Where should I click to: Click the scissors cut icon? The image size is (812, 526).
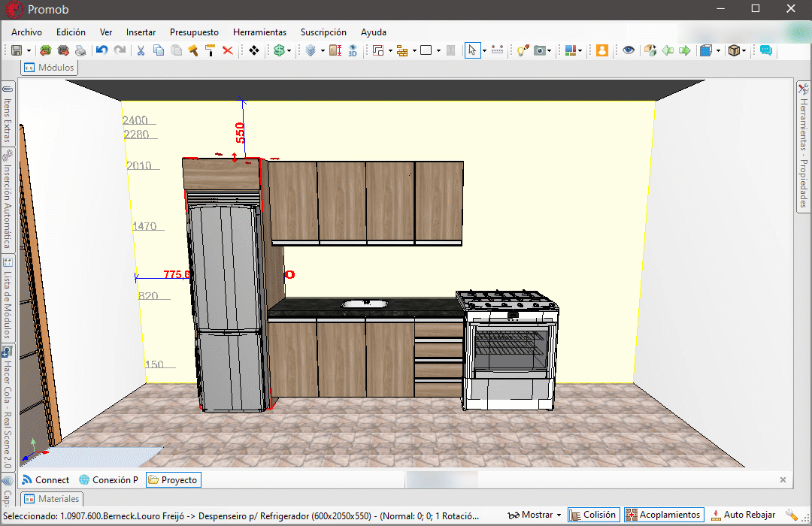pos(140,50)
